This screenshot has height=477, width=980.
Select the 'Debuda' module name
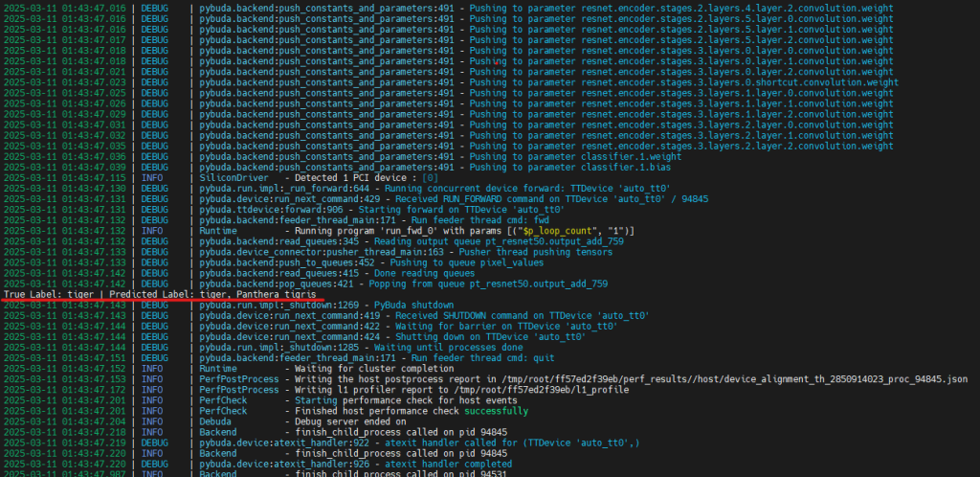(x=215, y=422)
